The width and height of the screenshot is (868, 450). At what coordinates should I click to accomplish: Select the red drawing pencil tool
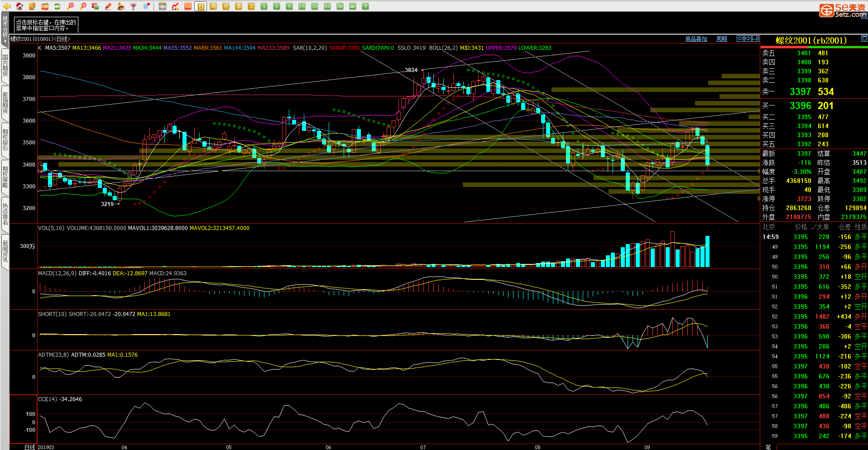[x=108, y=6]
